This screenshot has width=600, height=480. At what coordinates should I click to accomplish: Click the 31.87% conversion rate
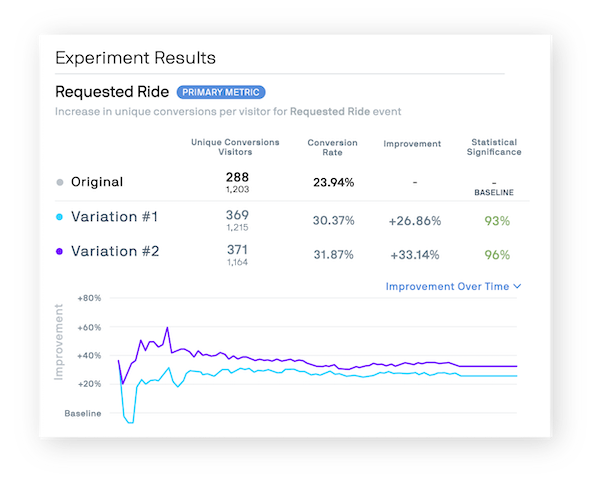coord(334,255)
